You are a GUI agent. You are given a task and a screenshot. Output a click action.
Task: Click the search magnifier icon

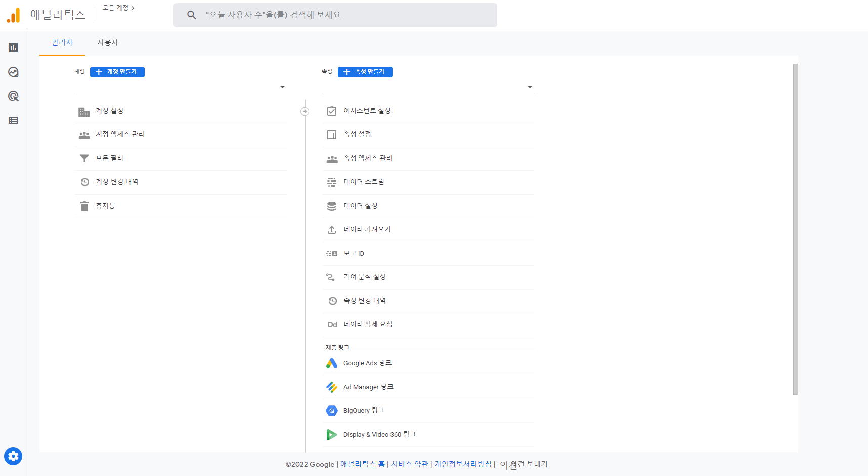192,15
